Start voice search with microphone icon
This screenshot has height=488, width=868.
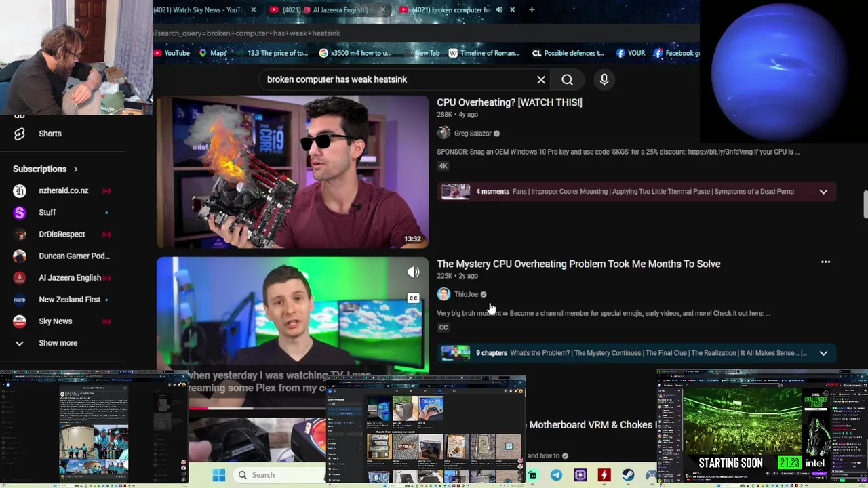(604, 79)
